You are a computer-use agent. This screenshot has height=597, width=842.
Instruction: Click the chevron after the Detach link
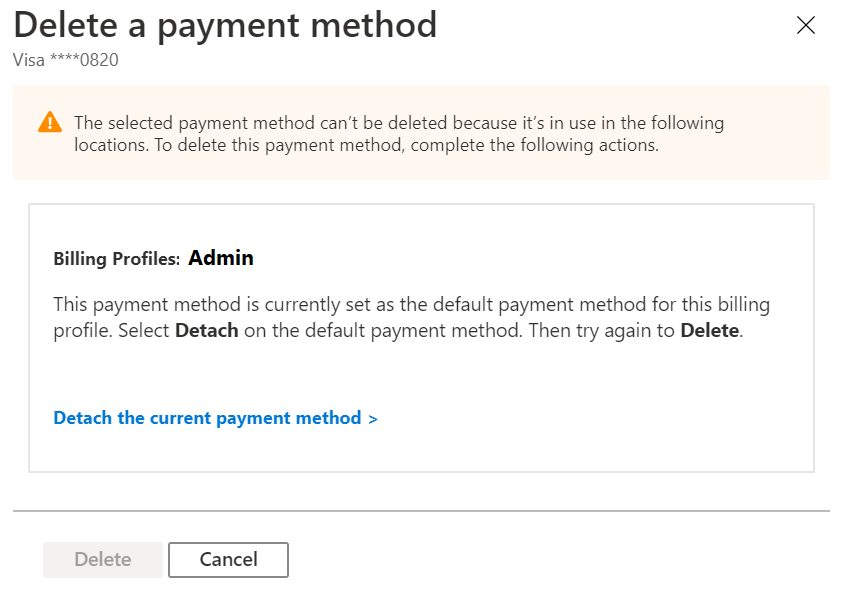[373, 418]
